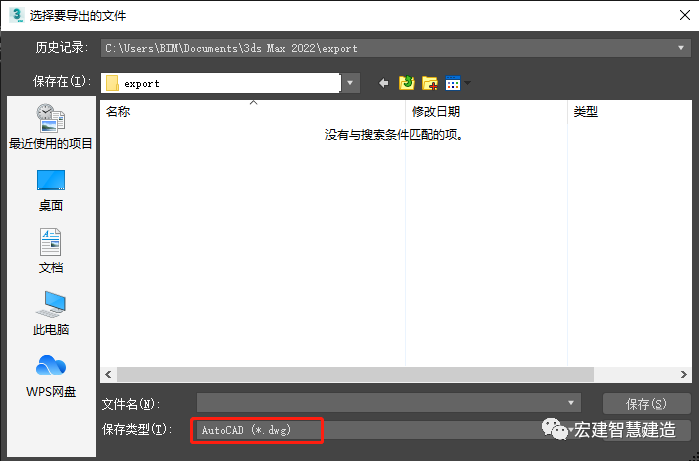Go back to the last visited folder
The width and height of the screenshot is (699, 461).
(383, 83)
